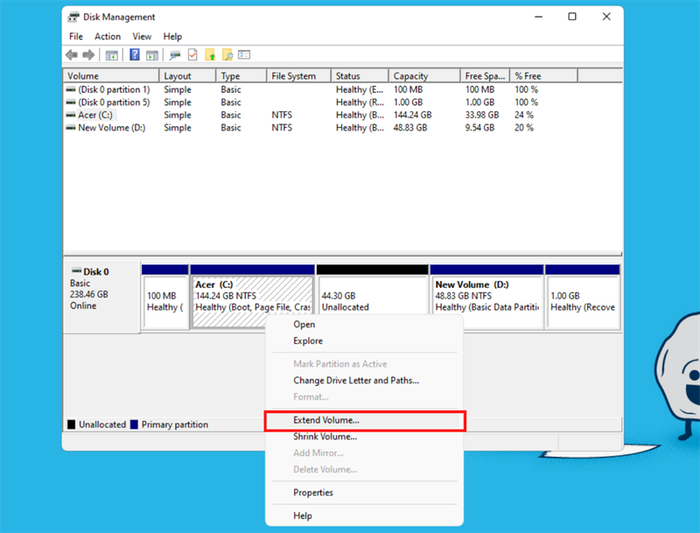
Task: Choose Extend Volume from the context menu
Action: (x=326, y=420)
